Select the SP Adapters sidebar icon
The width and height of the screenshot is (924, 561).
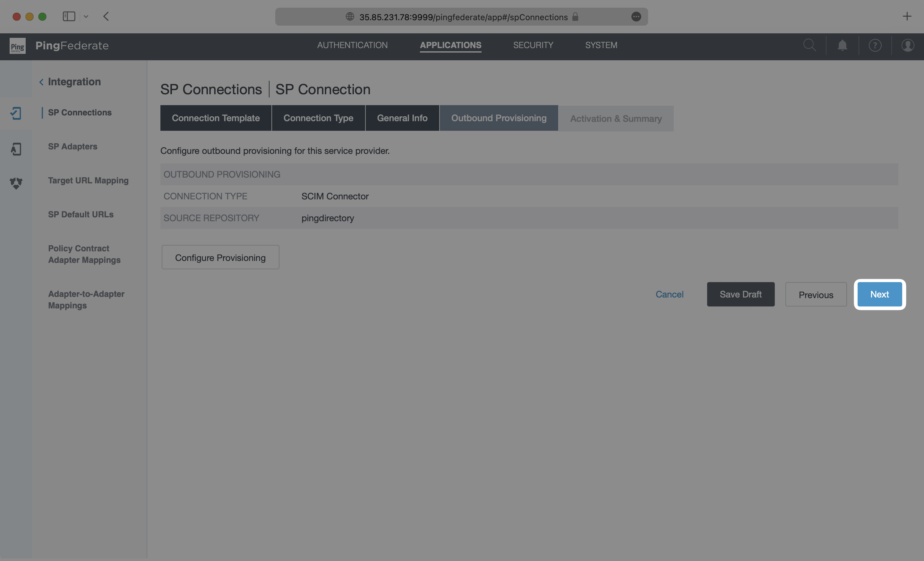coord(16,149)
